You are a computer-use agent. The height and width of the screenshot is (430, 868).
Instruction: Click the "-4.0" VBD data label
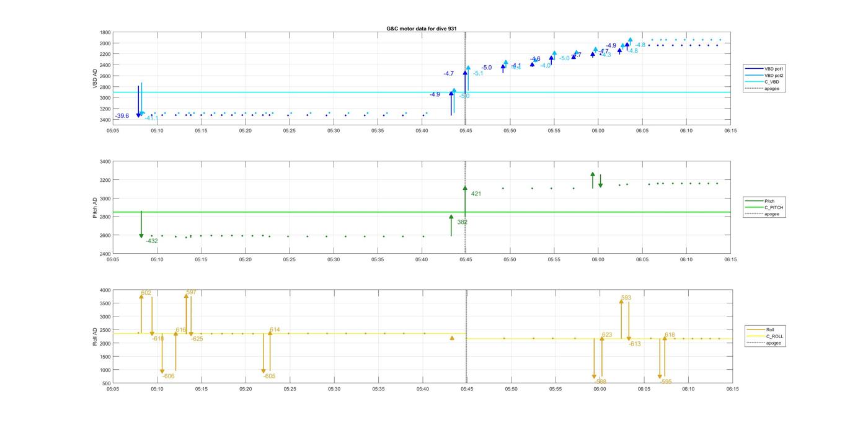pos(546,65)
